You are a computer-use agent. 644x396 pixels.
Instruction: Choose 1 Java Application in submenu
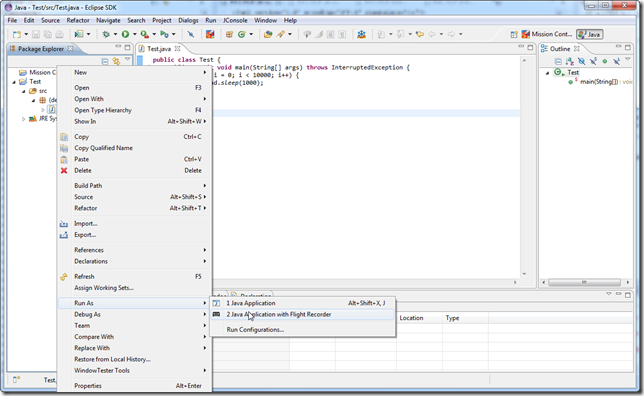coord(303,303)
